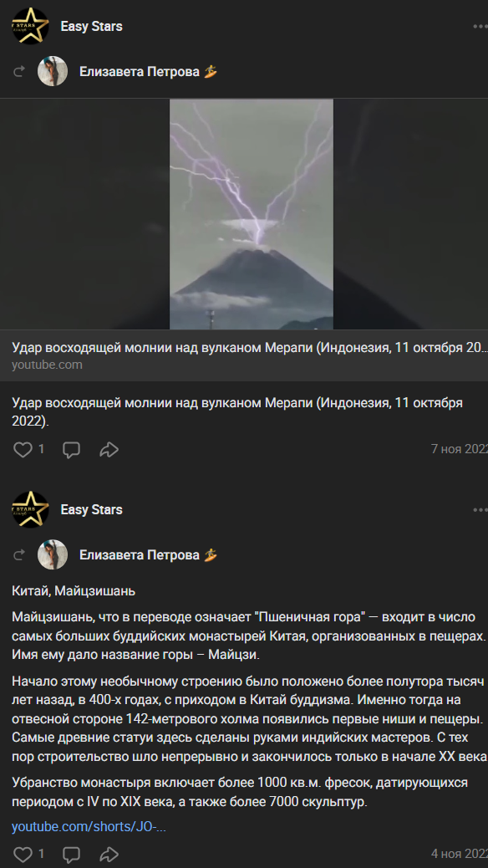Viewport: 488px width, 868px height.
Task: Expand the more options menu of first post
Action: click(x=480, y=27)
